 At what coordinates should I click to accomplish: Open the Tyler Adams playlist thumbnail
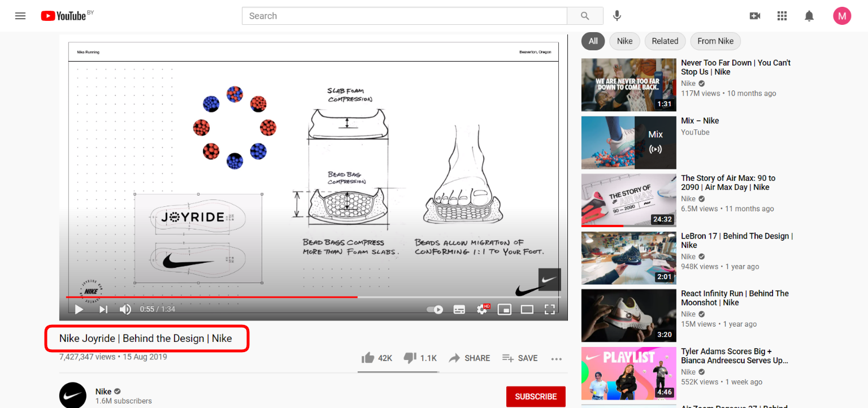[628, 373]
